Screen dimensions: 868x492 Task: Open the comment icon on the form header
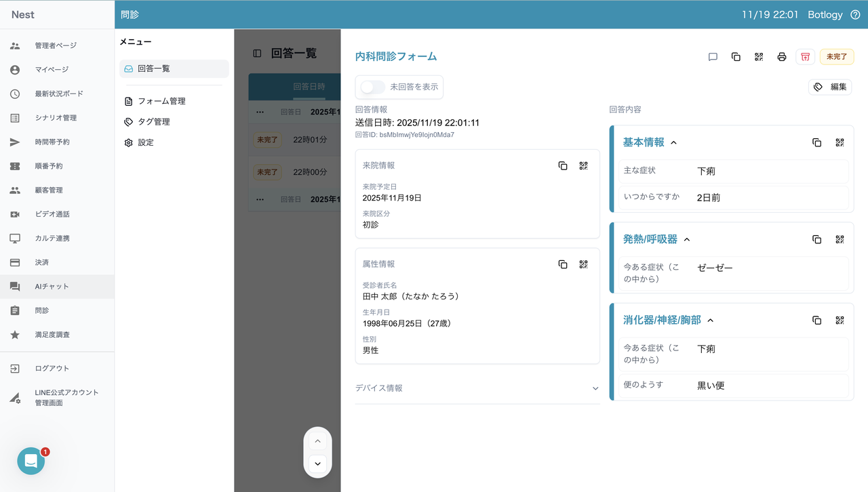coord(712,57)
